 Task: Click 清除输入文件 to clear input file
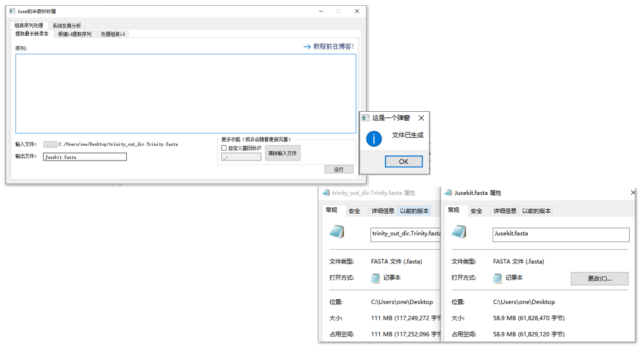282,154
